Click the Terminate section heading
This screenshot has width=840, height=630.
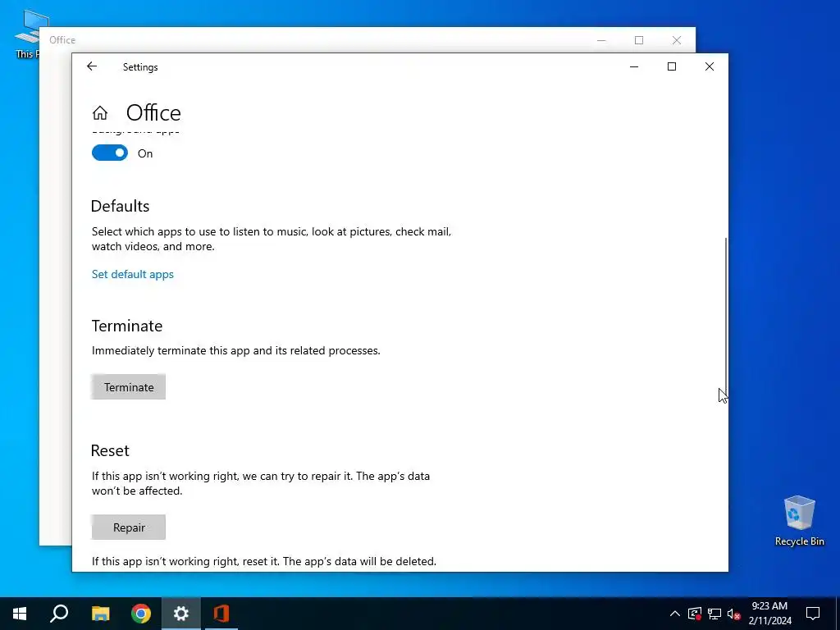click(x=127, y=326)
